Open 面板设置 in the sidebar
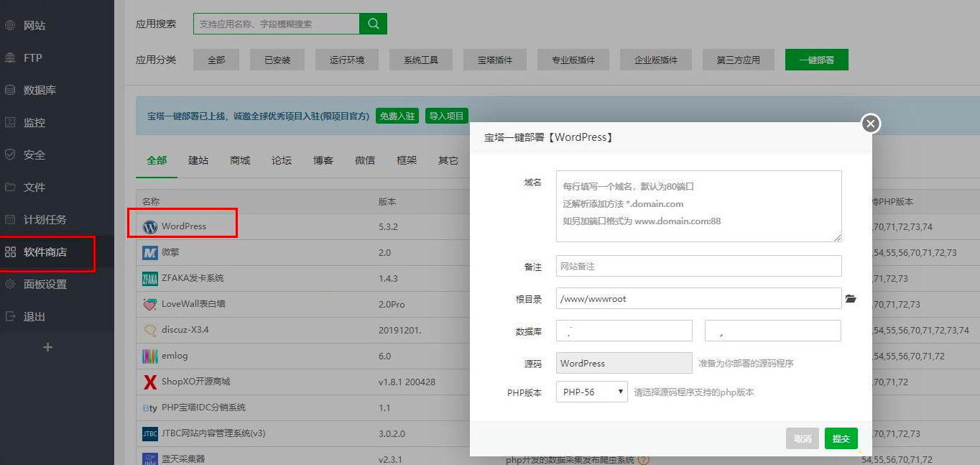Viewport: 980px width, 465px height. point(45,284)
